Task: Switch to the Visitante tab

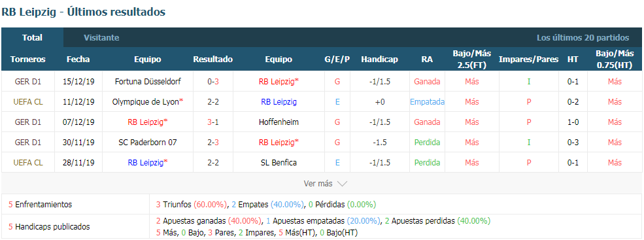Action: [x=101, y=38]
